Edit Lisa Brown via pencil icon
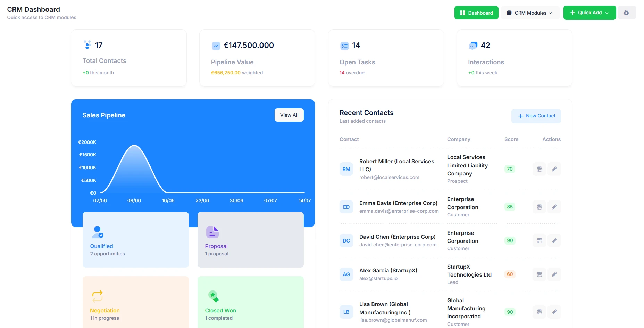 pyautogui.click(x=554, y=312)
